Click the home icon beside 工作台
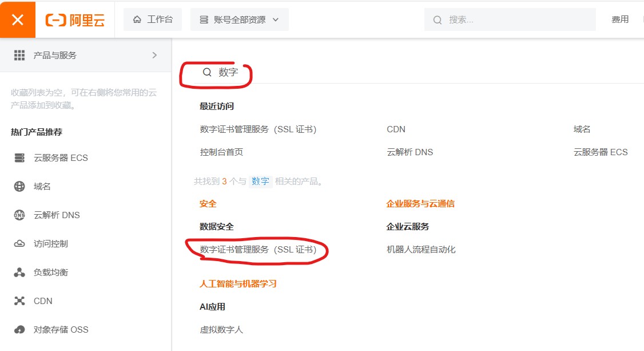Viewport: 644px width, 351px height. tap(137, 19)
